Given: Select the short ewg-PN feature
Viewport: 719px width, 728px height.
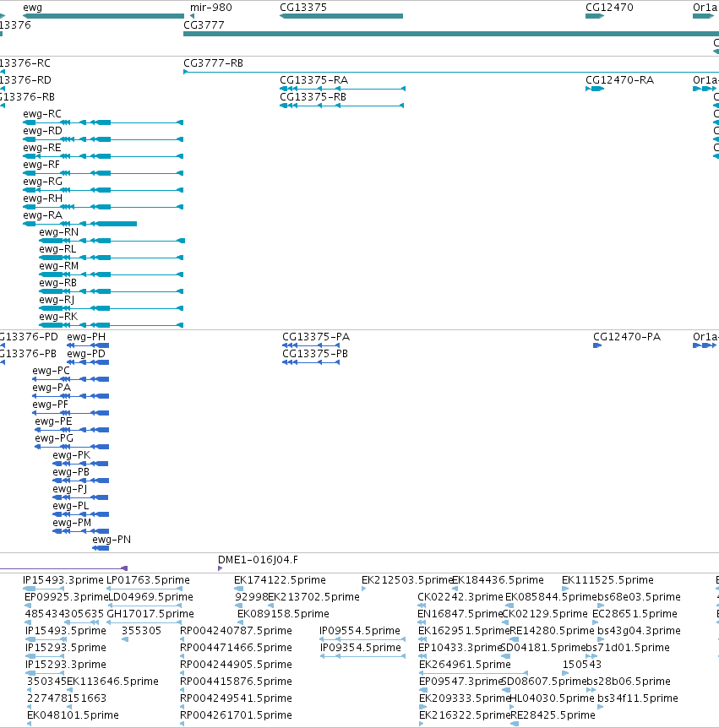Looking at the screenshot, I should (101, 548).
